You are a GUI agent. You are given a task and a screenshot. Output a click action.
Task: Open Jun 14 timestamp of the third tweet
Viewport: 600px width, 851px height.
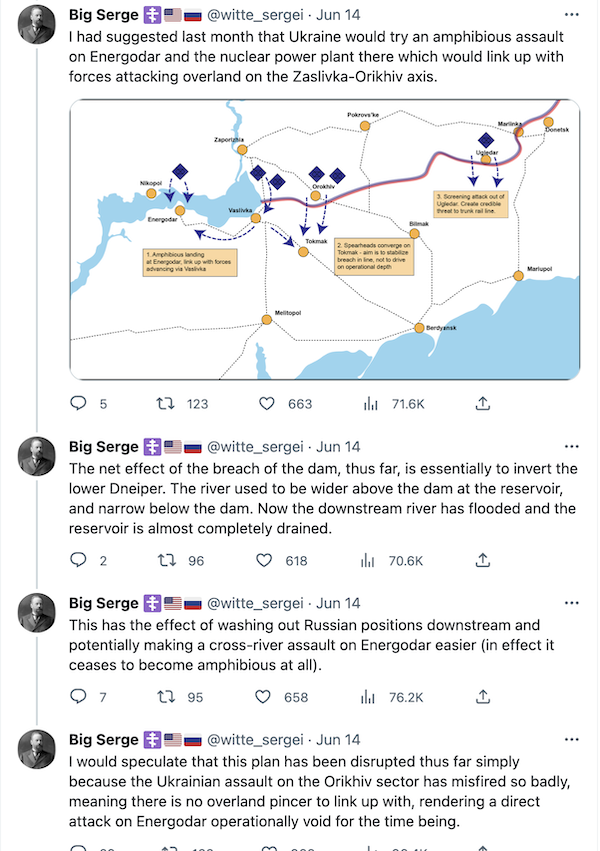click(x=338, y=603)
